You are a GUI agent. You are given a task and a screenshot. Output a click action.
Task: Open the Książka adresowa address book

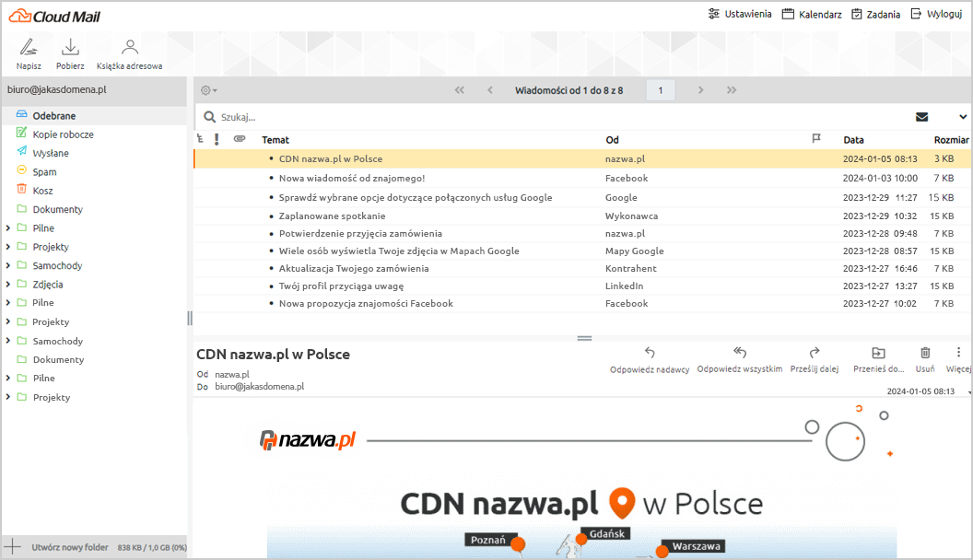click(129, 54)
